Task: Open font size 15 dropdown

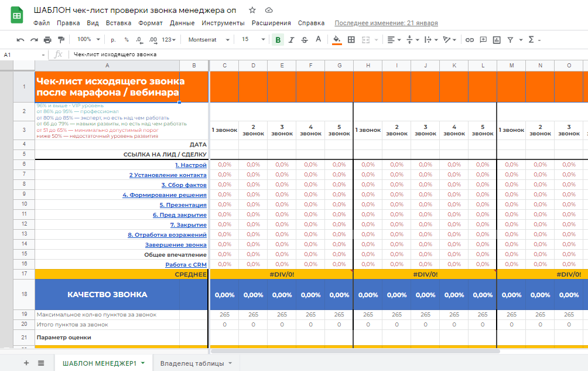Action: [x=254, y=39]
